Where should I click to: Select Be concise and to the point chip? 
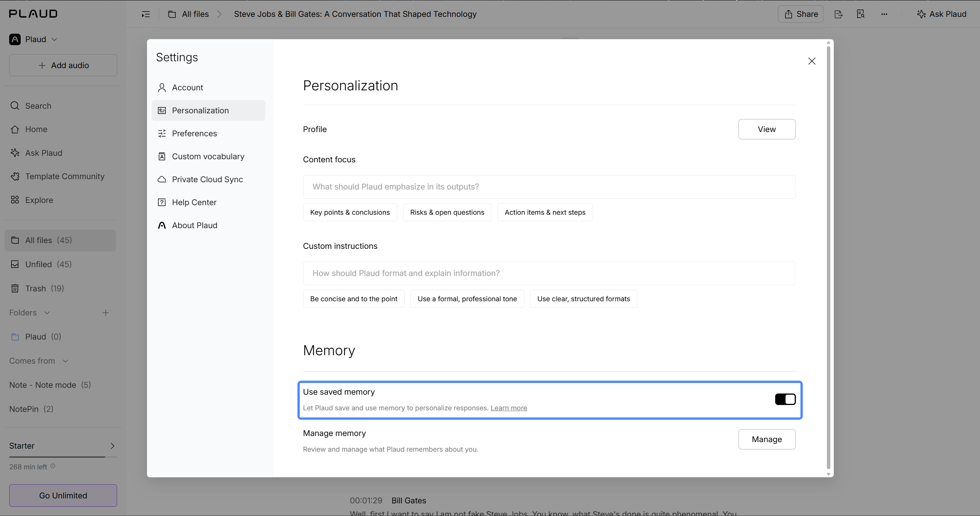pos(354,299)
